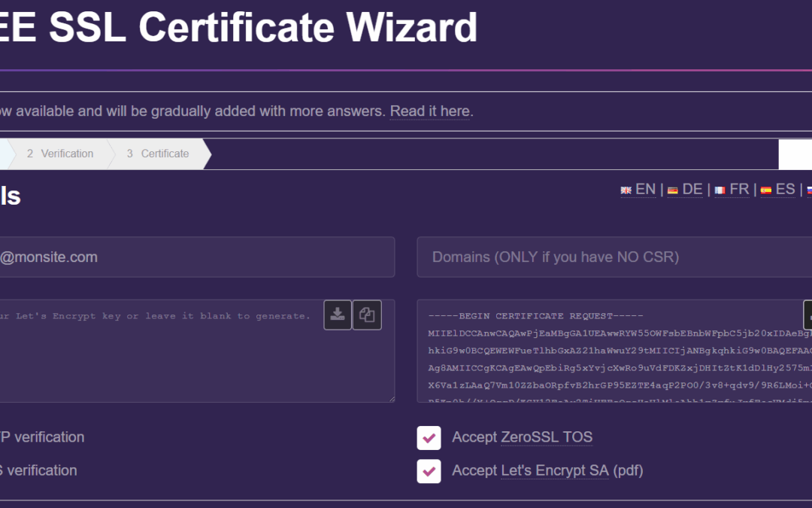Viewport: 812px width, 508px height.
Task: Go to step 3 Certificate
Action: pos(158,154)
